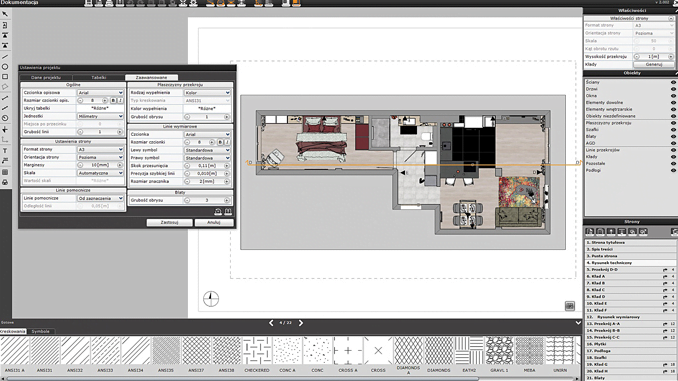
Task: Switch to Dane projektu tab
Action: click(x=46, y=77)
